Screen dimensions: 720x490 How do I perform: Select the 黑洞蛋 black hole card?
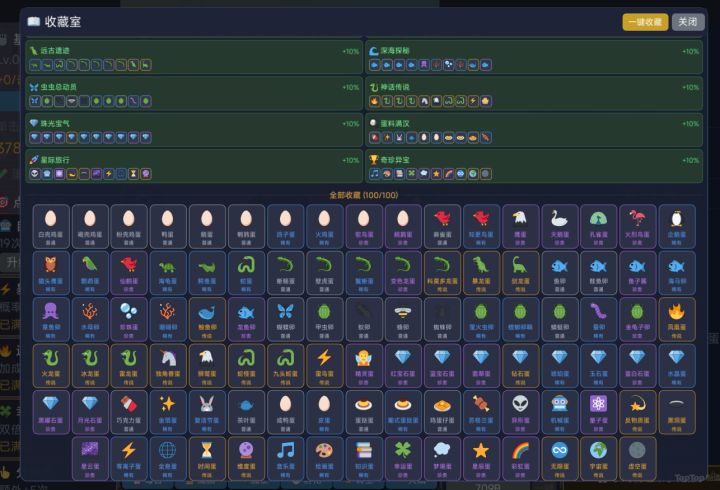pos(677,412)
